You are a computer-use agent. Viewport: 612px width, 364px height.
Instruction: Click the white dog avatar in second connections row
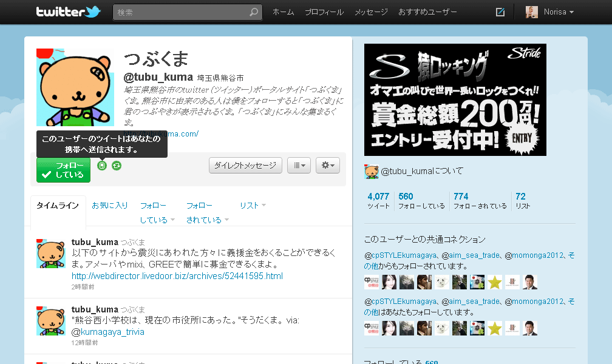442,328
